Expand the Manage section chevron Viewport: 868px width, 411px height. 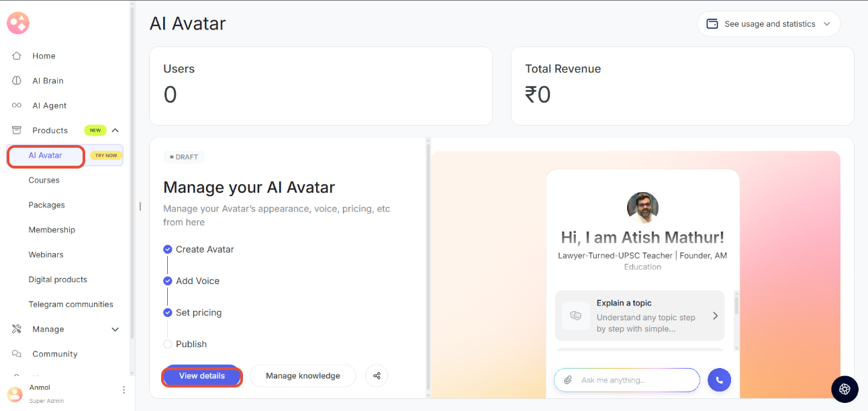tap(115, 329)
